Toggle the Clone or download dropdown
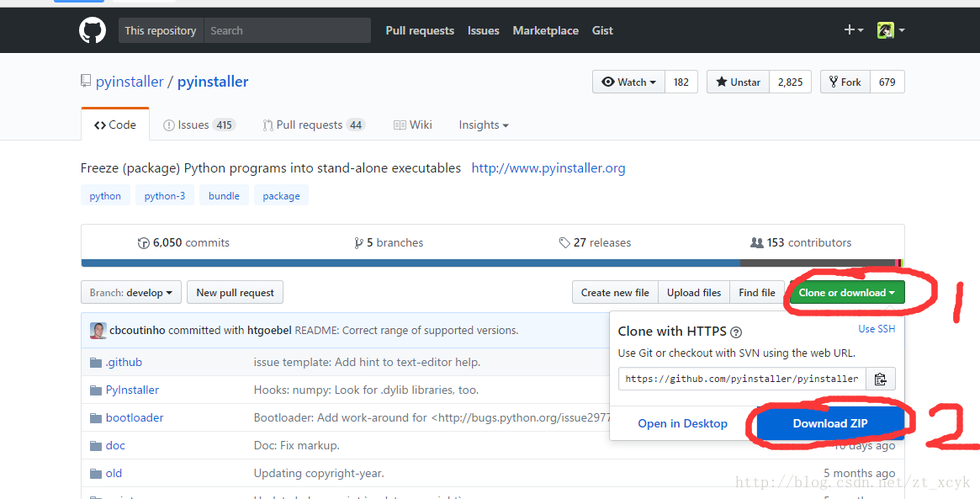The height and width of the screenshot is (499, 980). click(847, 293)
